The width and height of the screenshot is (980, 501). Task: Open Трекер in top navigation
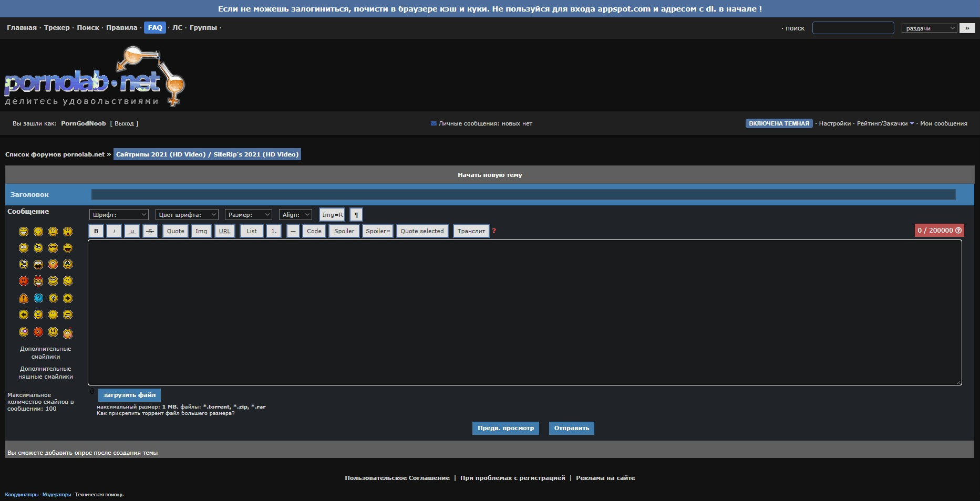coord(57,28)
